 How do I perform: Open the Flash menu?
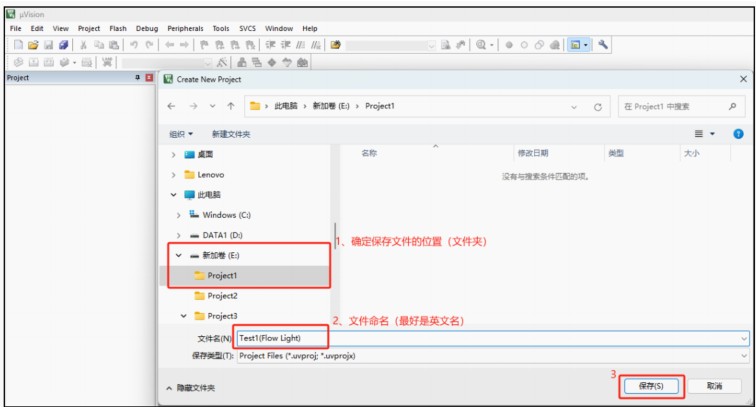pyautogui.click(x=118, y=28)
